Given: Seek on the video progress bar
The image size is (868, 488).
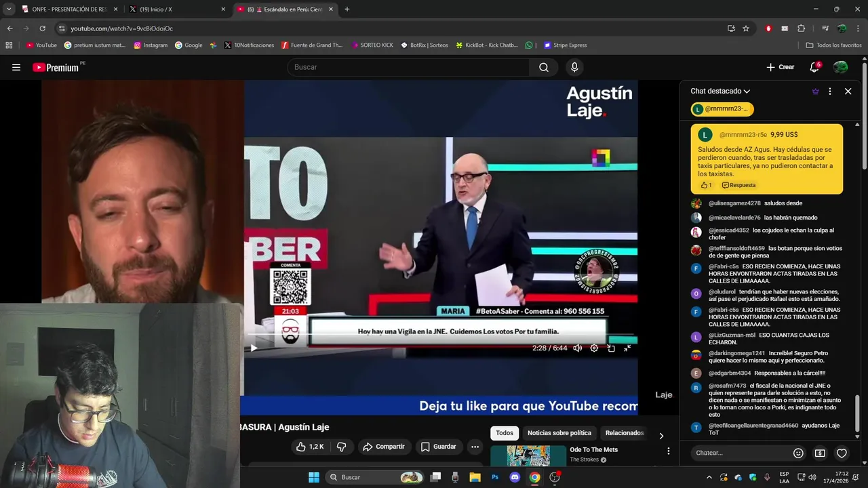Looking at the screenshot, I should point(441,335).
